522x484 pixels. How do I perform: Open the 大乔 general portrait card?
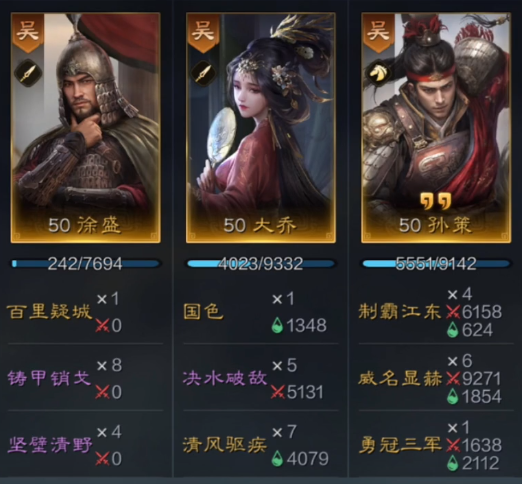pyautogui.click(x=261, y=128)
